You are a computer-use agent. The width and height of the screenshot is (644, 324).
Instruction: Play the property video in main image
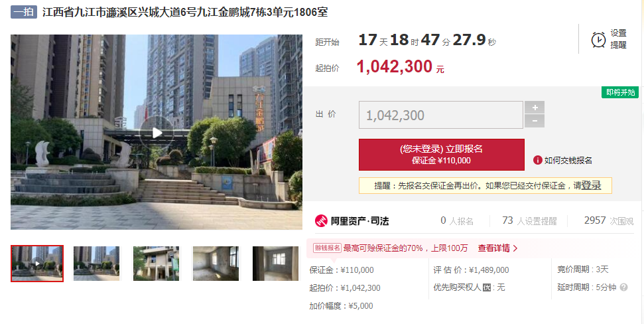[x=157, y=133]
